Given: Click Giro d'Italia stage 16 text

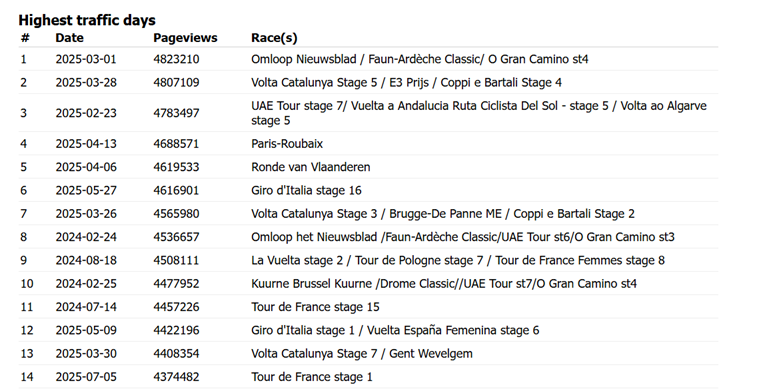Looking at the screenshot, I should pos(306,190).
